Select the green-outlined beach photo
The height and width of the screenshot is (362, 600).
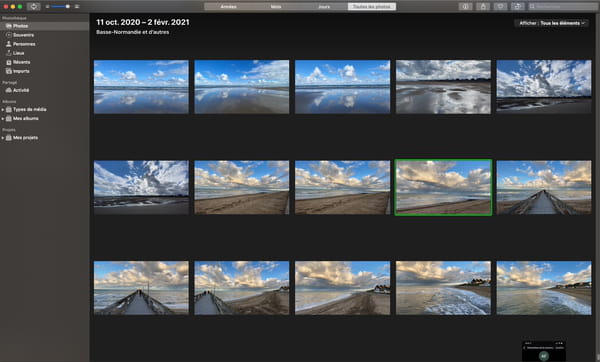(x=443, y=188)
